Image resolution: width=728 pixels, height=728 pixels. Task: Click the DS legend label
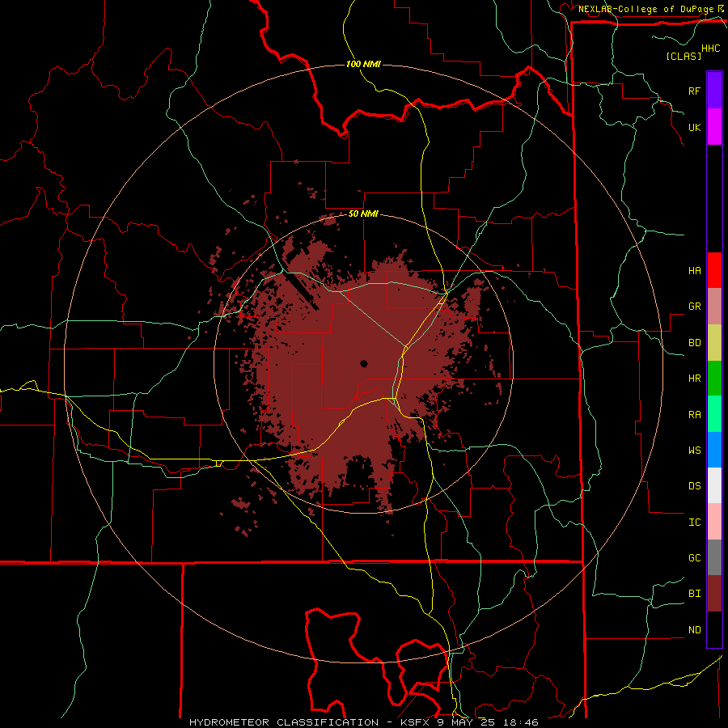pos(694,485)
